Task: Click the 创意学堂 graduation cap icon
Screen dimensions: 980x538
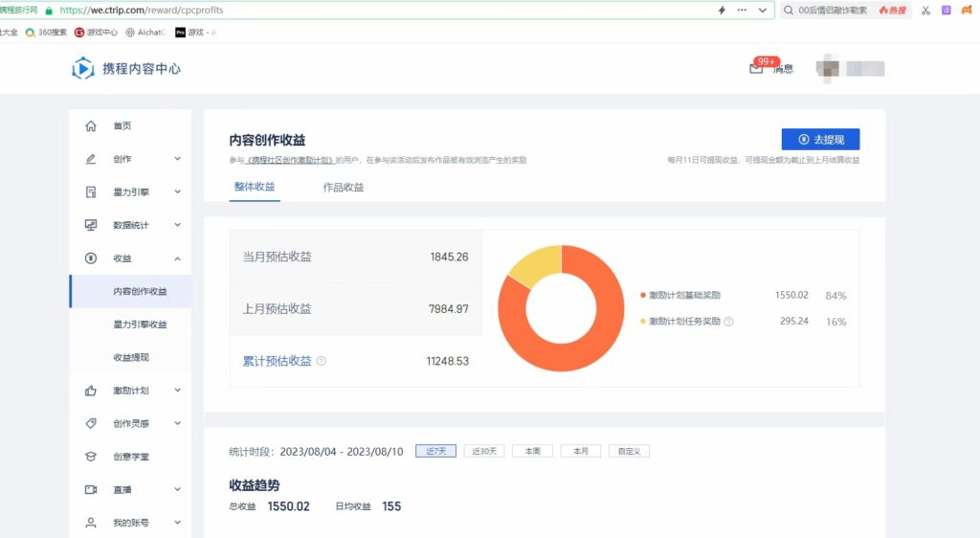Action: (x=91, y=457)
